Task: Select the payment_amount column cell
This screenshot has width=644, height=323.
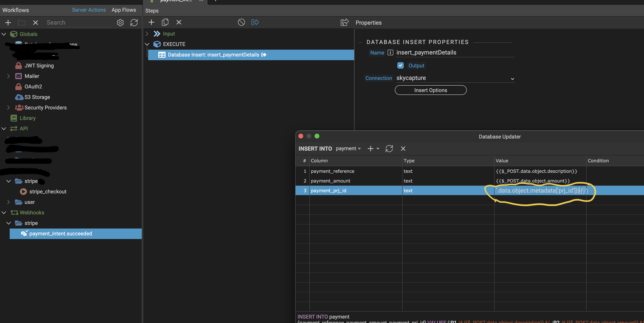Action: tap(356, 181)
